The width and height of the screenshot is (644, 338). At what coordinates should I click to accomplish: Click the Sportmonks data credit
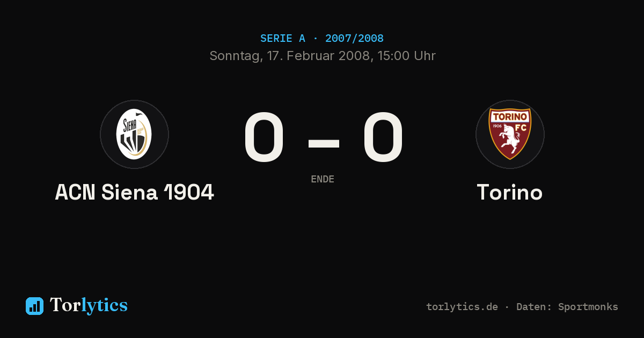pos(588,307)
